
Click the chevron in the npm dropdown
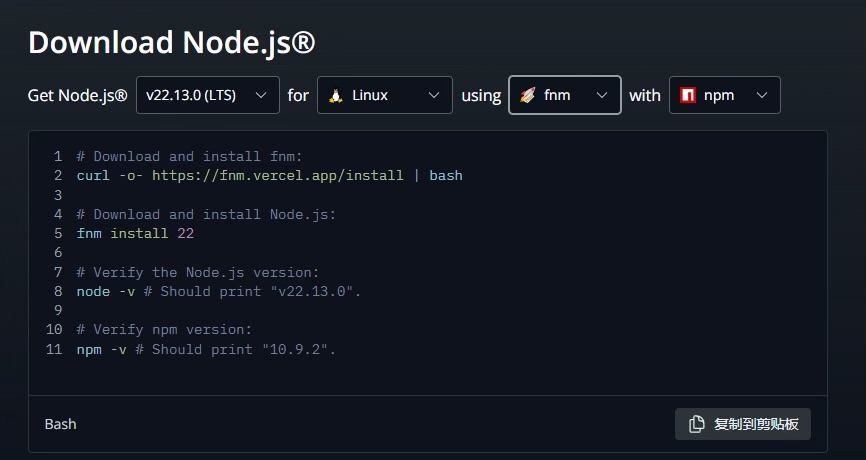point(762,95)
